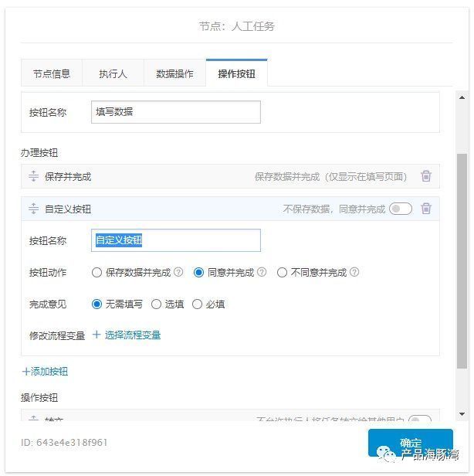The width and height of the screenshot is (474, 476).
Task: Grab the 自定义按钮 row drag handle
Action: point(33,209)
